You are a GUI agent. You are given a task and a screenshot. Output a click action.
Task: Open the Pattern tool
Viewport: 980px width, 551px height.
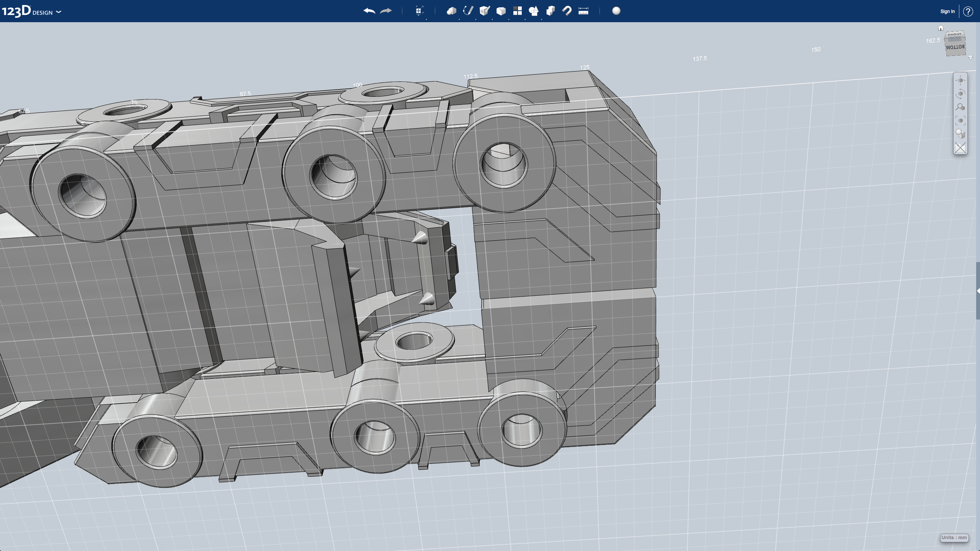pyautogui.click(x=517, y=11)
